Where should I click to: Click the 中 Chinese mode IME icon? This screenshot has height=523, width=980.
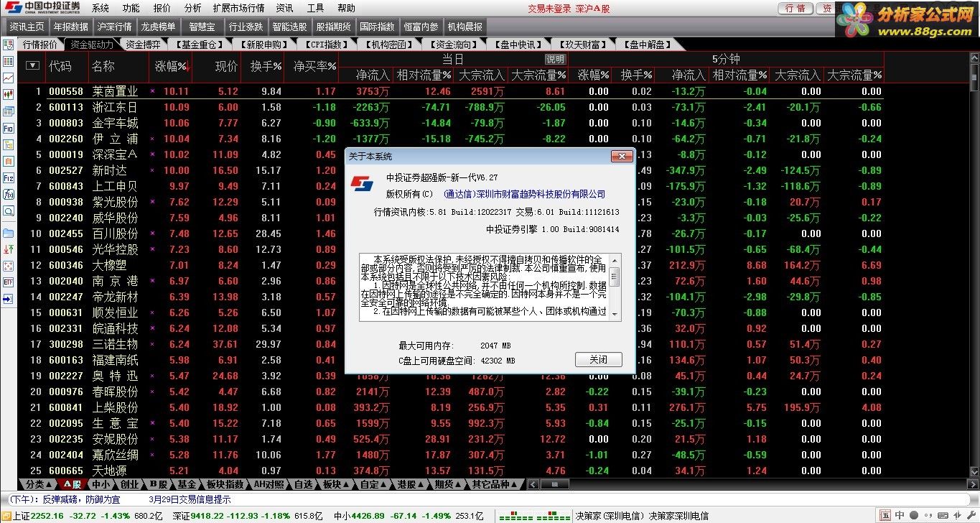(x=900, y=515)
